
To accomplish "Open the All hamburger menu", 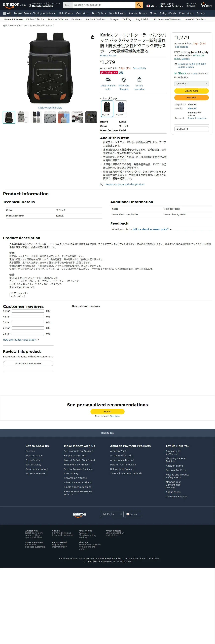I will tap(7, 13).
